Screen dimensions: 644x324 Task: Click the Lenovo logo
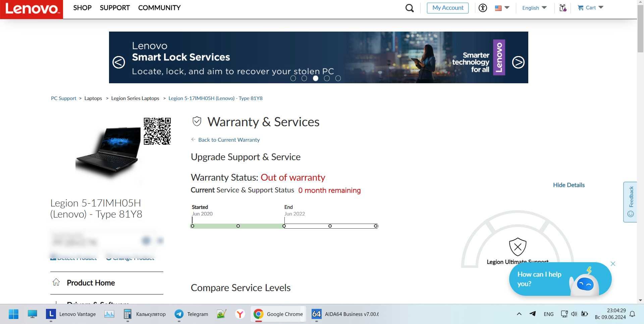coord(32,9)
